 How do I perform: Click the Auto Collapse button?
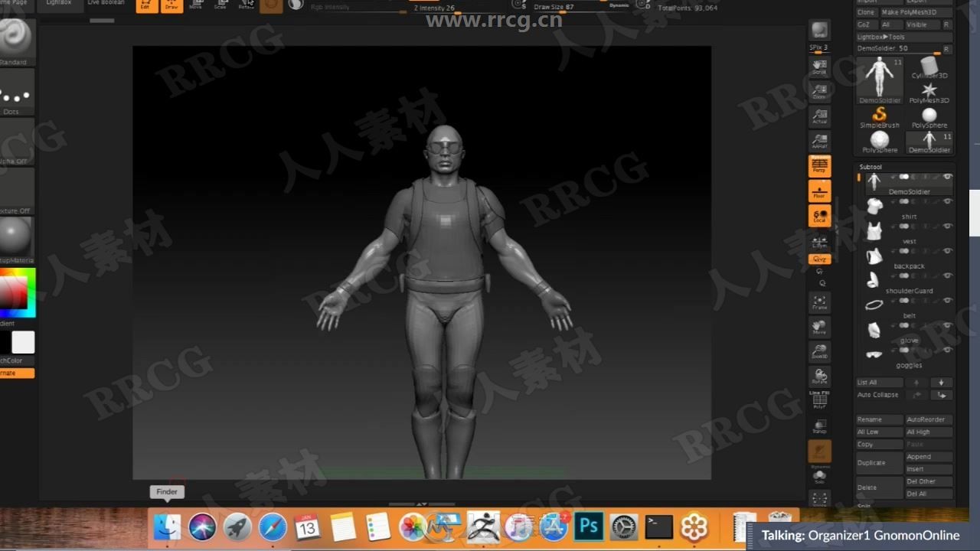click(x=879, y=395)
